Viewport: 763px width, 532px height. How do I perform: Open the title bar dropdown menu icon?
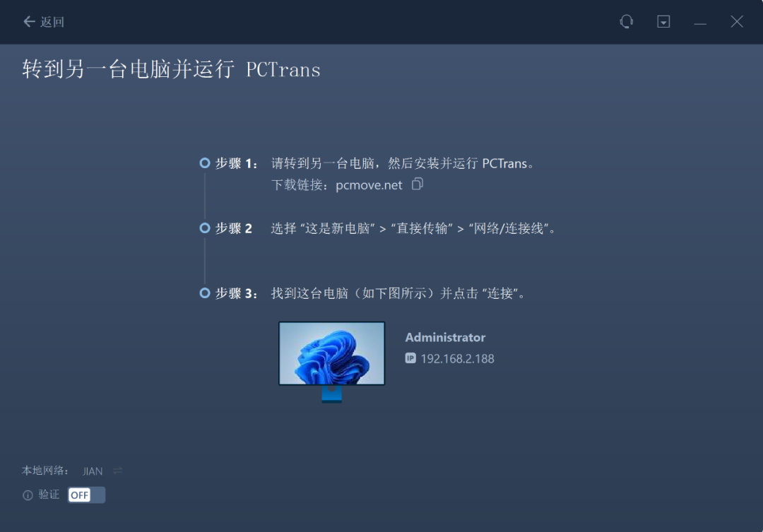pos(663,22)
